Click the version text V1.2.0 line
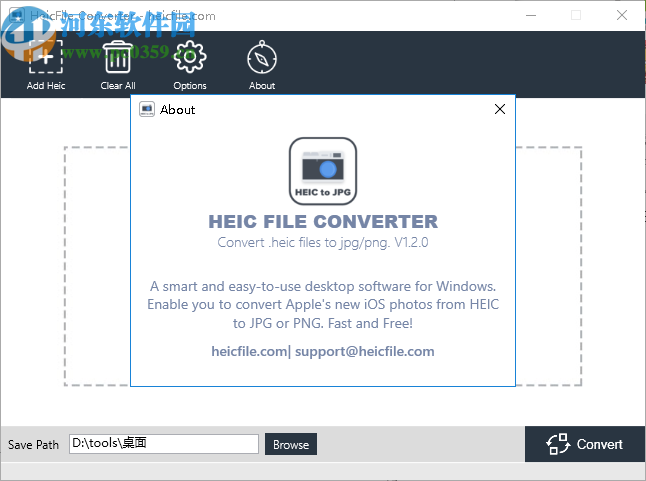This screenshot has height=481, width=646. [x=323, y=242]
